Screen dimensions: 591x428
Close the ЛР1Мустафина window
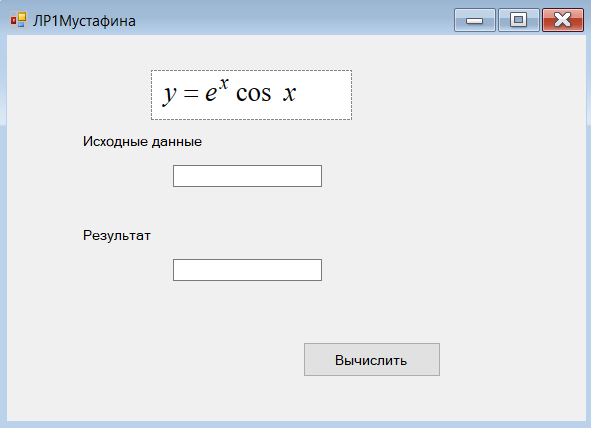[x=563, y=20]
